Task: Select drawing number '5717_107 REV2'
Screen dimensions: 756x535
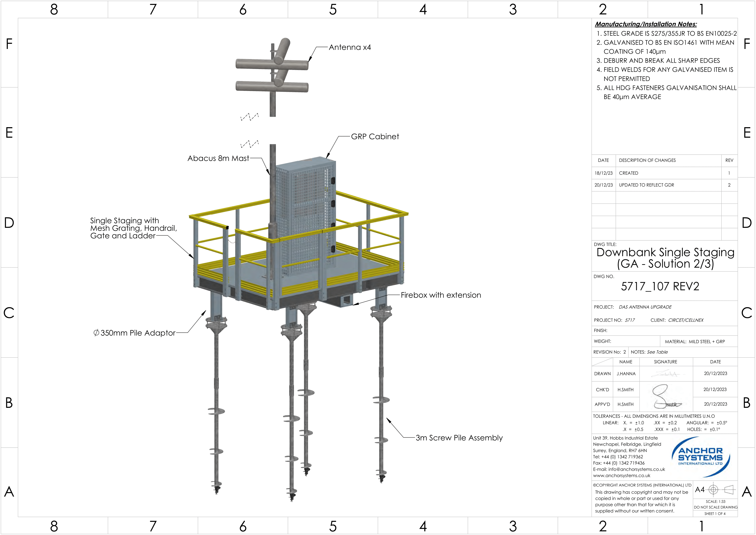Action: [x=660, y=286]
